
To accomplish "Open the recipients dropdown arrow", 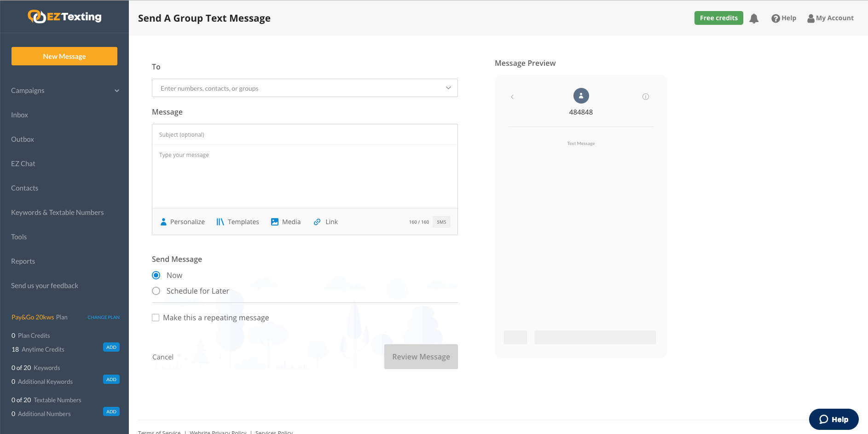I will point(448,88).
